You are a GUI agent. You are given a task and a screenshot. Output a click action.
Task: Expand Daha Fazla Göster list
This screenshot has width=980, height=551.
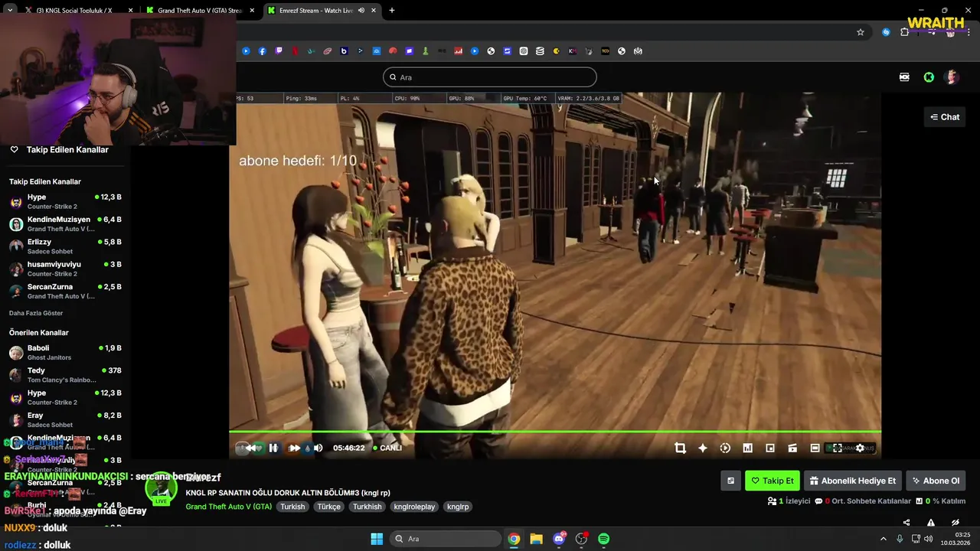pos(36,313)
